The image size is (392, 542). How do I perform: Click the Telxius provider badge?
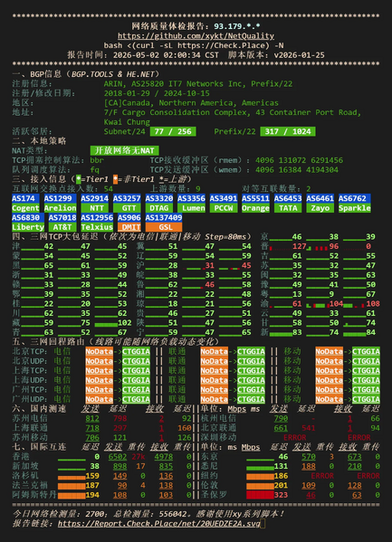(x=97, y=227)
